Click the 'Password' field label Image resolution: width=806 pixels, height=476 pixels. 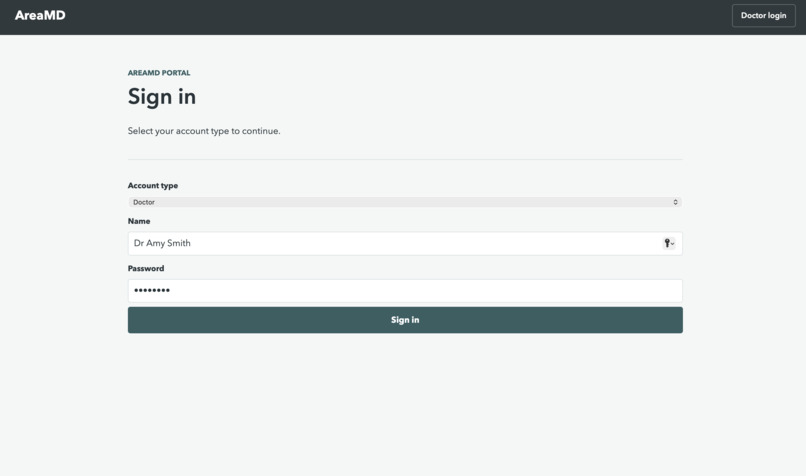point(146,268)
